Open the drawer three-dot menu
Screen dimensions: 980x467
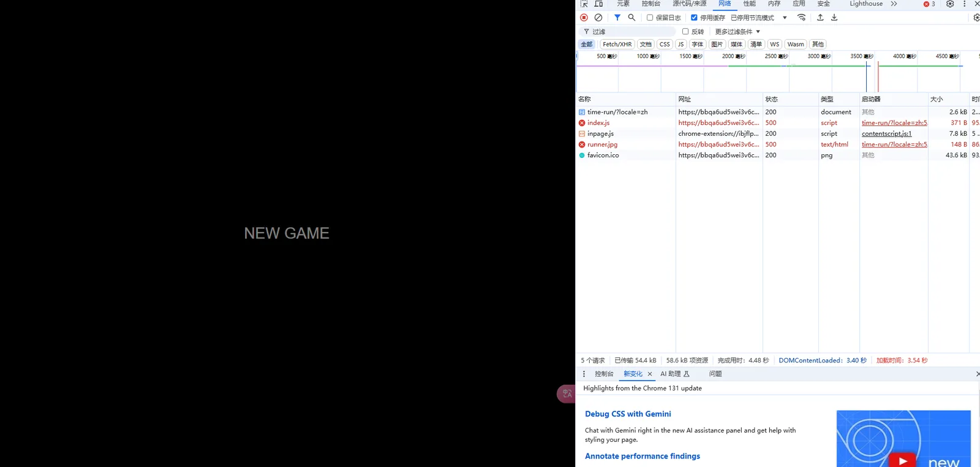[584, 374]
